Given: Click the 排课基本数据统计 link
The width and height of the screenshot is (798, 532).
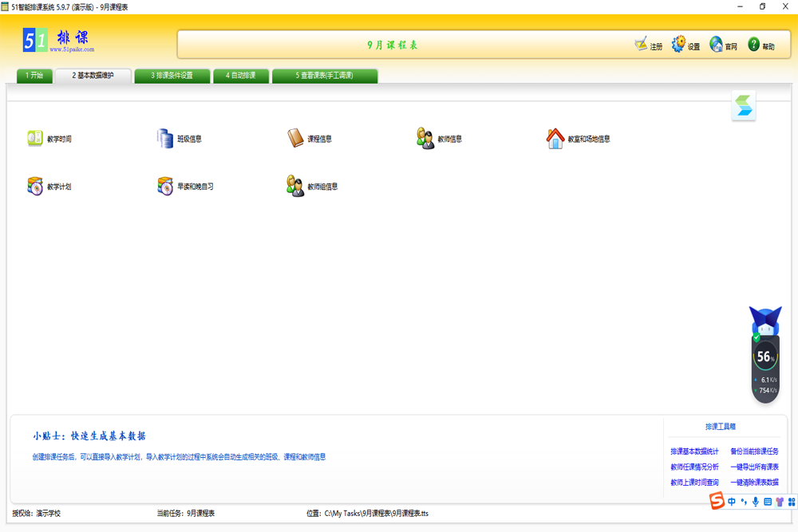Looking at the screenshot, I should tap(694, 451).
